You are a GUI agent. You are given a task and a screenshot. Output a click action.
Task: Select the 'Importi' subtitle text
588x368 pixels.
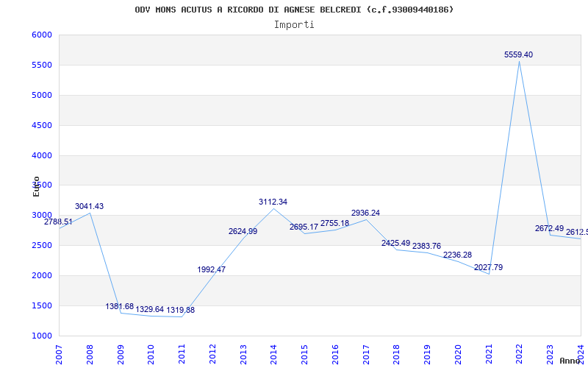pyautogui.click(x=294, y=25)
